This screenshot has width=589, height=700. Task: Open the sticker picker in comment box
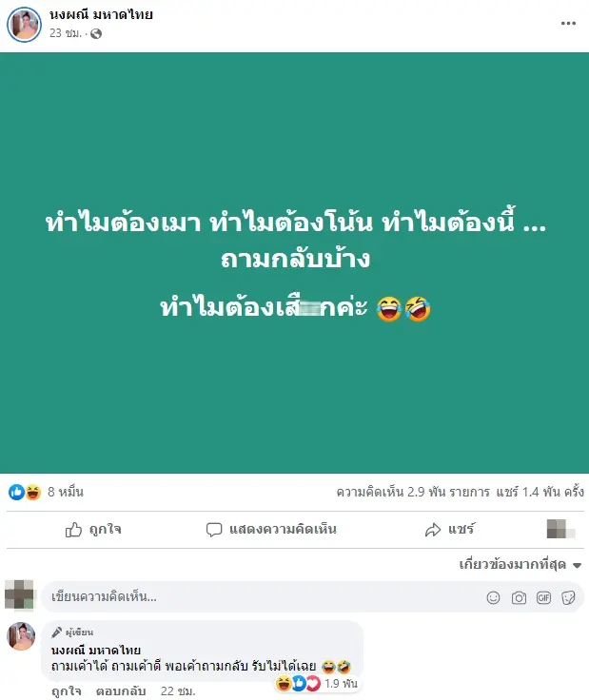coord(568,598)
